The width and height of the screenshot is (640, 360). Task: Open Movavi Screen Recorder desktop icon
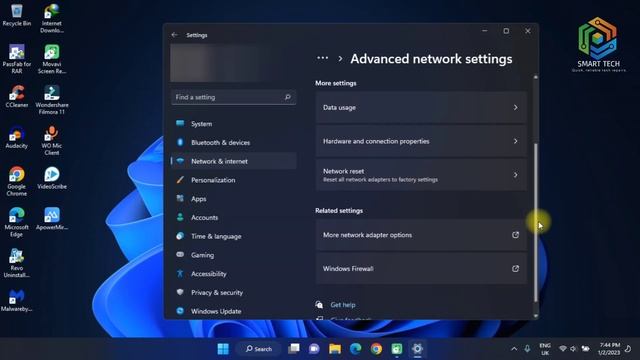(x=52, y=59)
